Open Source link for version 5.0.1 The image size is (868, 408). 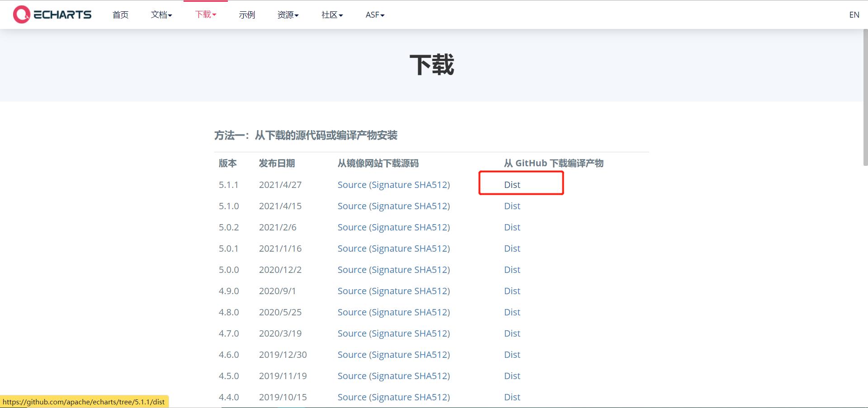[x=352, y=249]
